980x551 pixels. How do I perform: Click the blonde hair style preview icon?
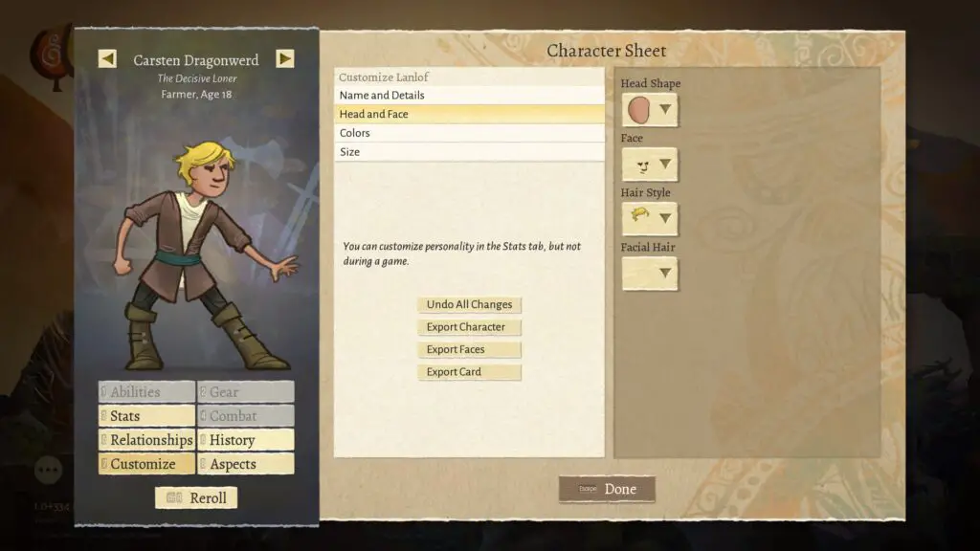(x=640, y=215)
